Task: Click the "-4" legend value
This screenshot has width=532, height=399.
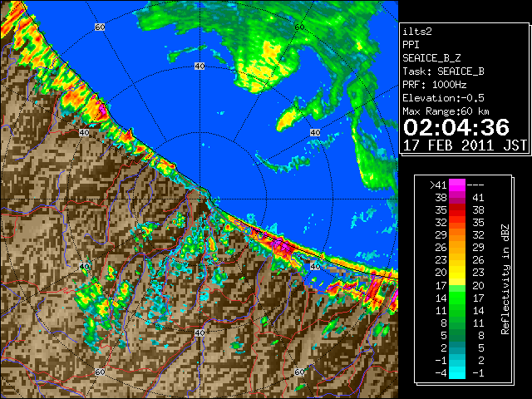Action: [x=441, y=372]
